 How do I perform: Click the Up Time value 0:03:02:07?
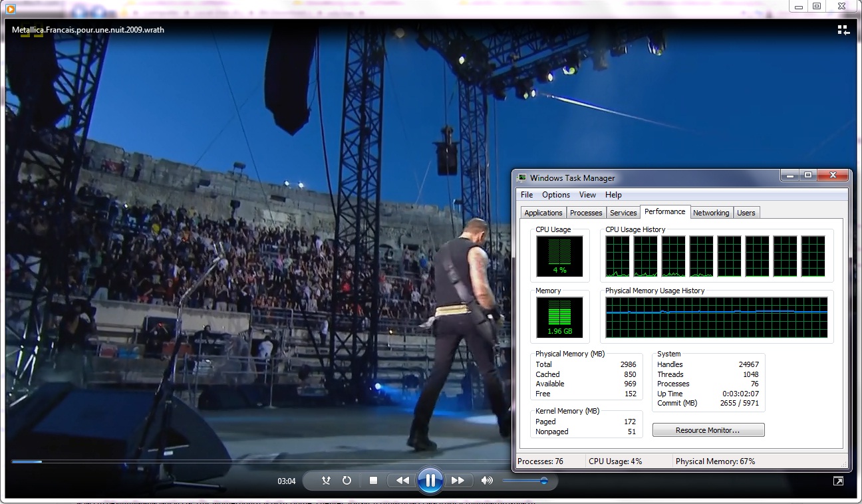point(741,394)
